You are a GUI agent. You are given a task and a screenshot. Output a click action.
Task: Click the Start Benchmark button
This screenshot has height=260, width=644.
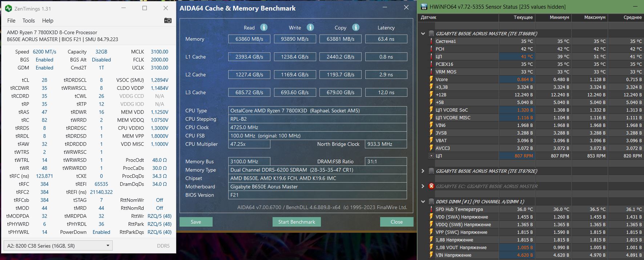click(x=297, y=222)
